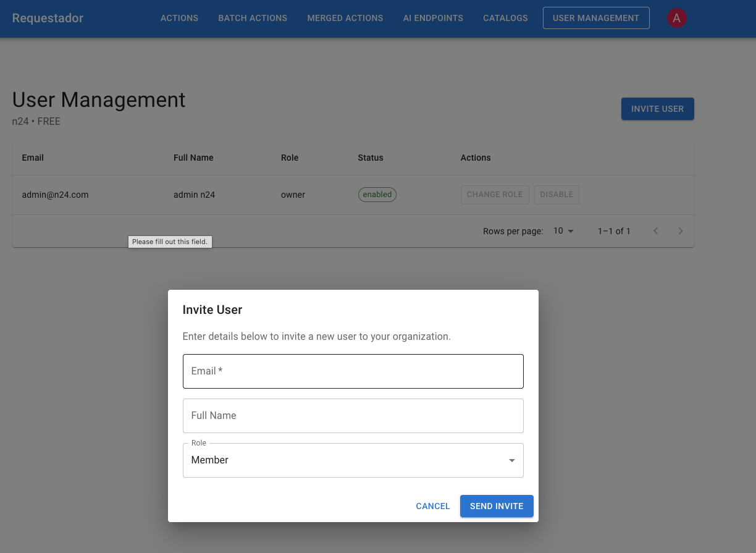Select the User Management nav button
Screen dimensions: 756x553
tap(595, 18)
